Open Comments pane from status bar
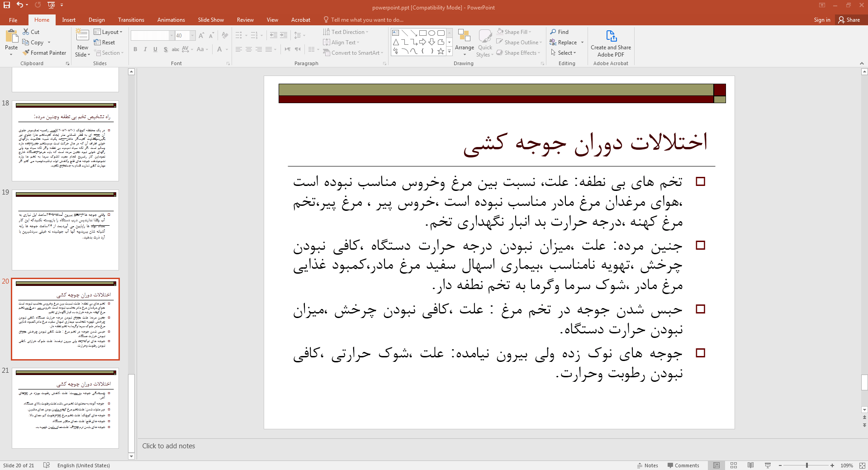 [x=683, y=465]
